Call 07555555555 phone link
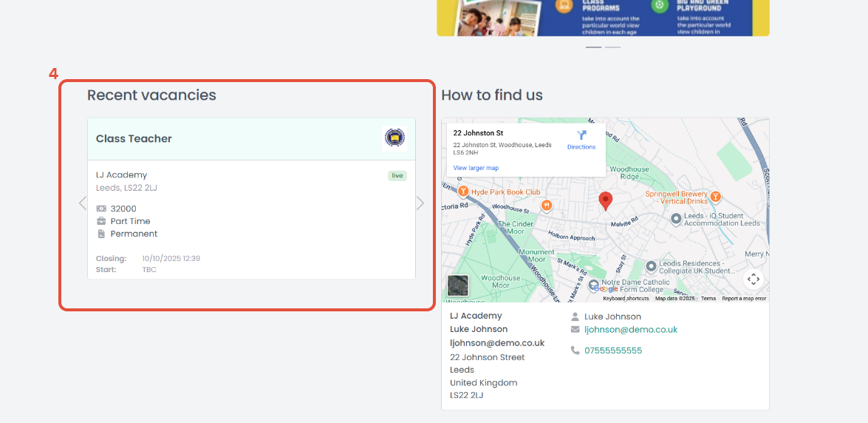868x423 pixels. click(613, 351)
